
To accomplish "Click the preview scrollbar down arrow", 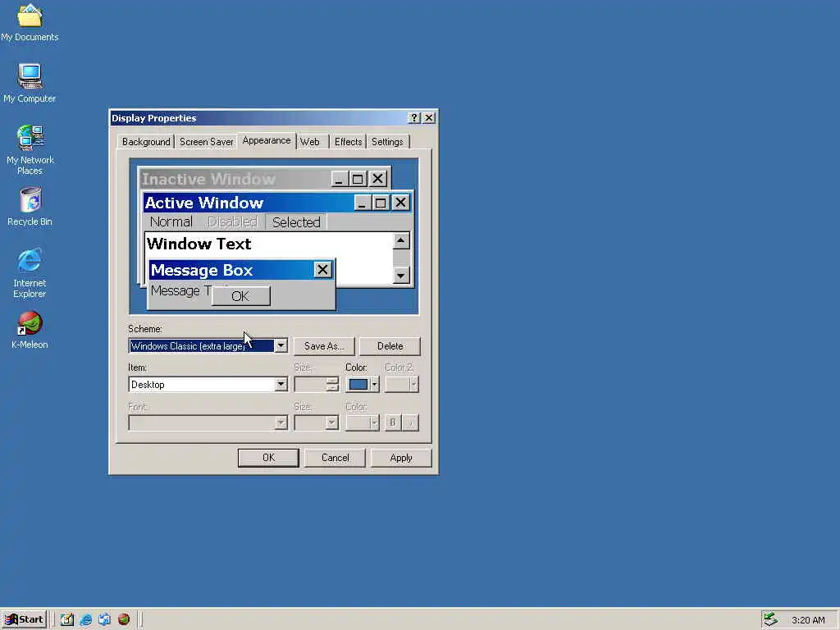I will [x=401, y=276].
